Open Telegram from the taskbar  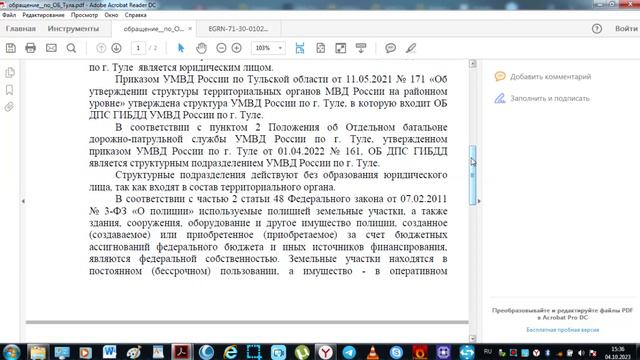[x=349, y=352]
